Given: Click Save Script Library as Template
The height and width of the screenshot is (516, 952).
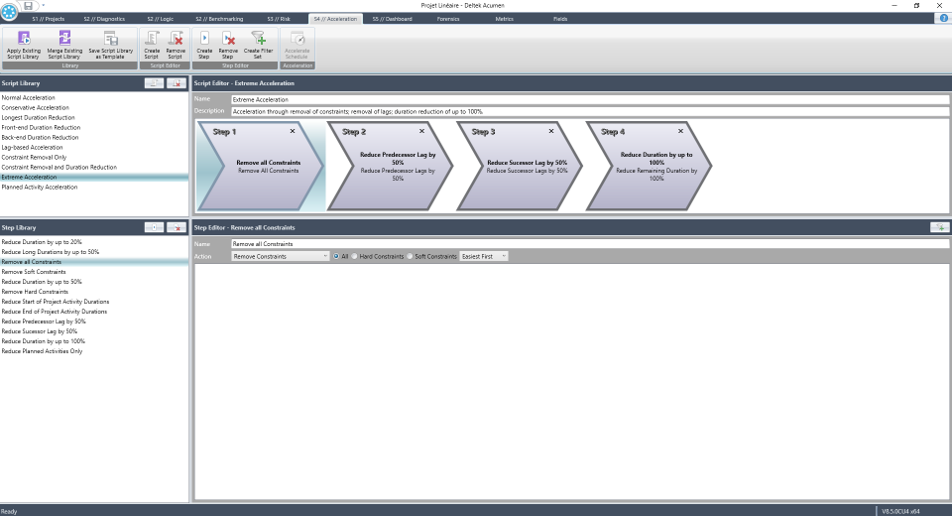Looking at the screenshot, I should click(110, 45).
